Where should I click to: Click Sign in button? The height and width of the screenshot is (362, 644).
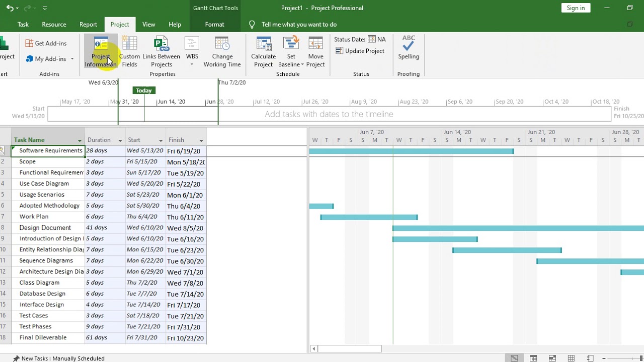(576, 8)
